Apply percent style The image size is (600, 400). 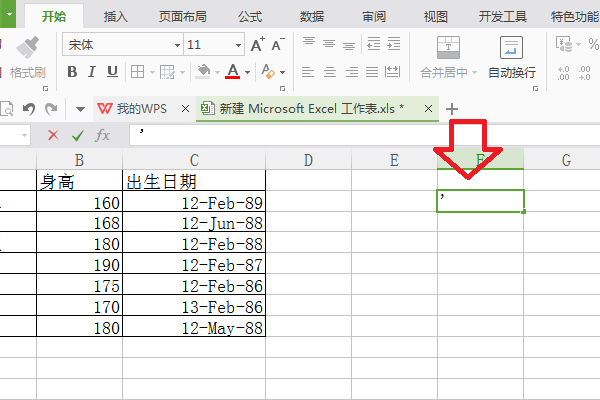click(593, 44)
